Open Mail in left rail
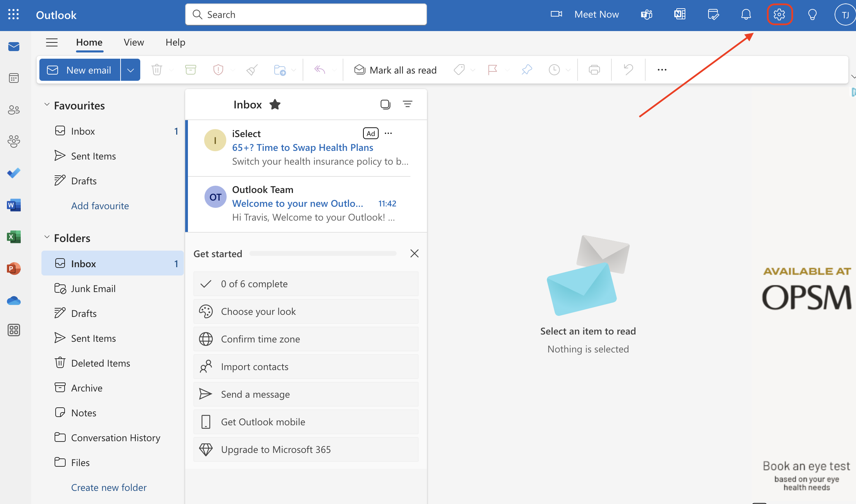This screenshot has width=856, height=504. pyautogui.click(x=14, y=47)
